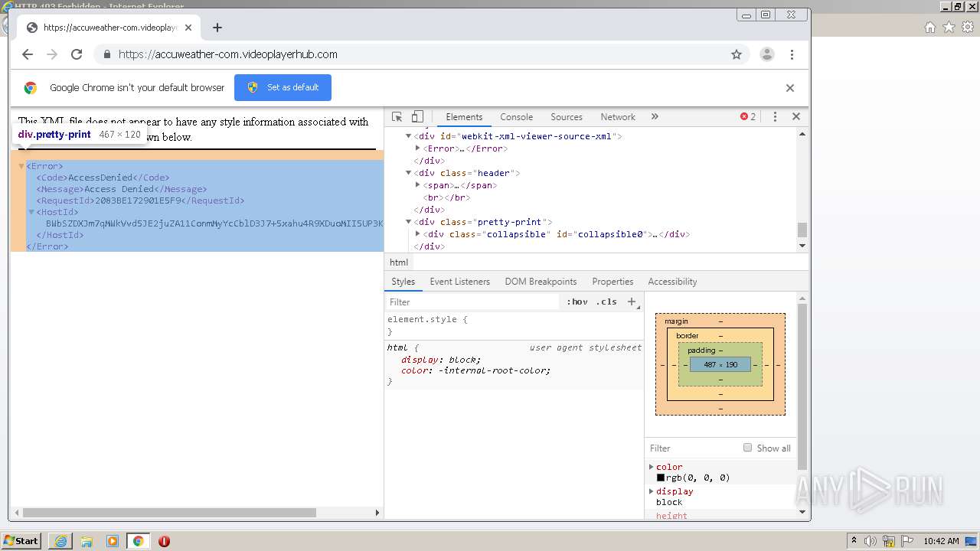Screen dimensions: 980x551
Task: Toggle .cls class editor
Action: coord(606,302)
